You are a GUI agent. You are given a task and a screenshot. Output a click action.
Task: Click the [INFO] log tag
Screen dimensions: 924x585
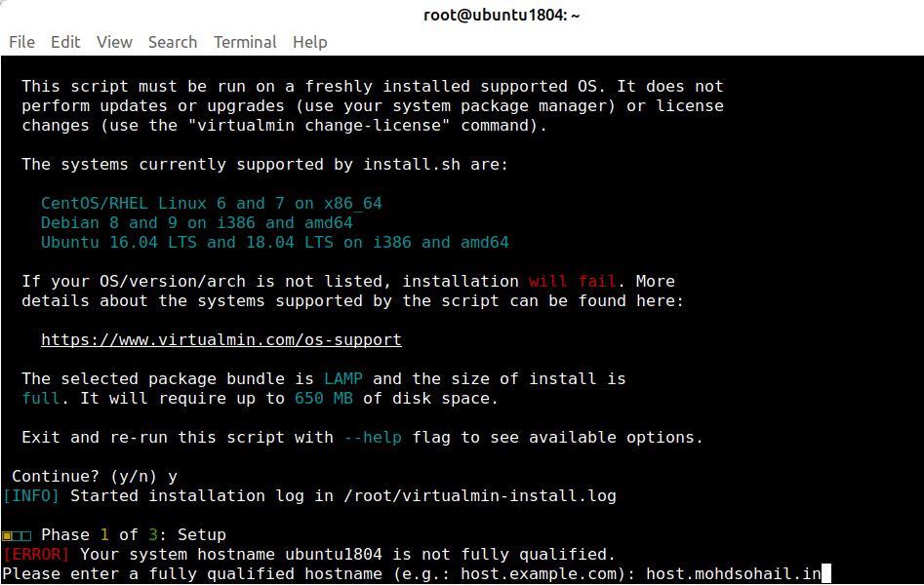pos(31,496)
